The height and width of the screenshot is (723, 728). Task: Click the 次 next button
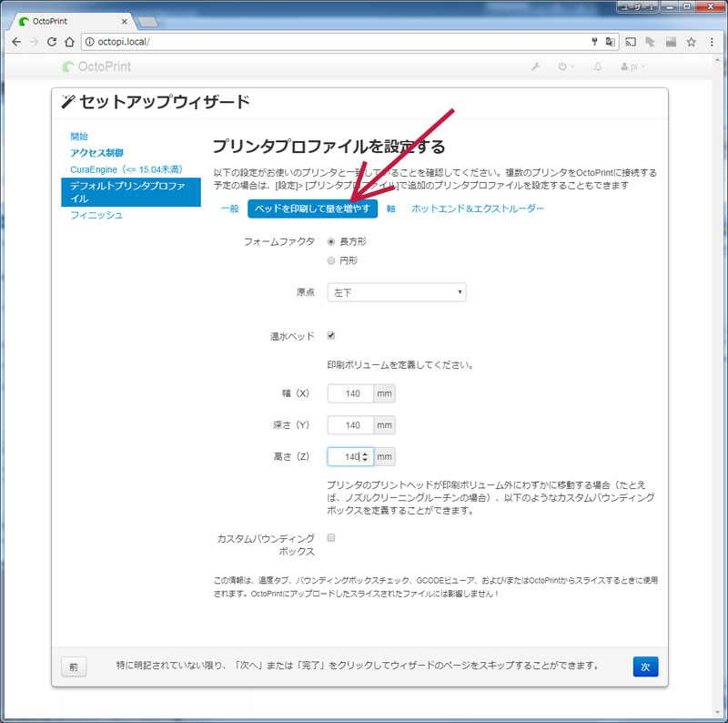click(645, 667)
